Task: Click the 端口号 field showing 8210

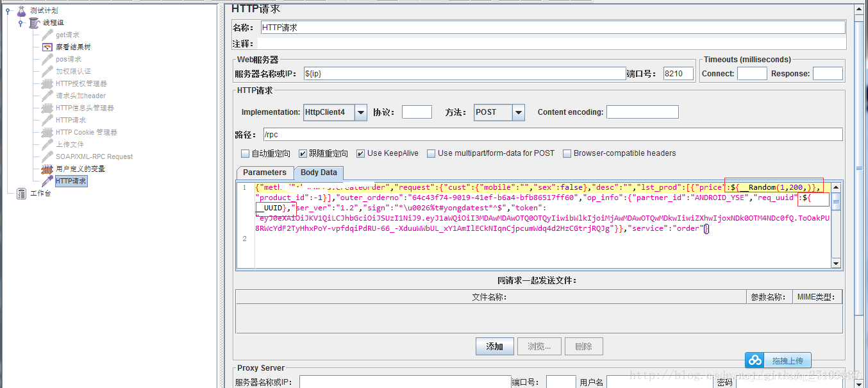Action: pyautogui.click(x=678, y=74)
